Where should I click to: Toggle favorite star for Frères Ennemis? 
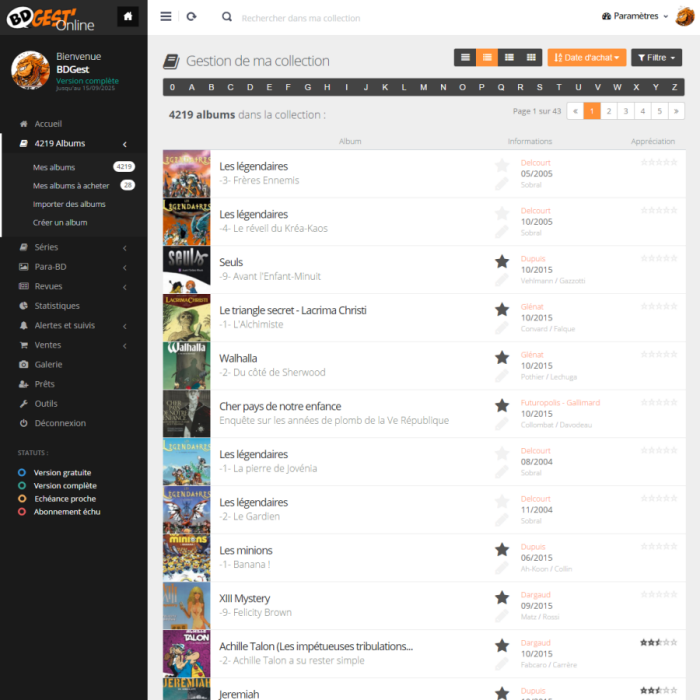[502, 165]
